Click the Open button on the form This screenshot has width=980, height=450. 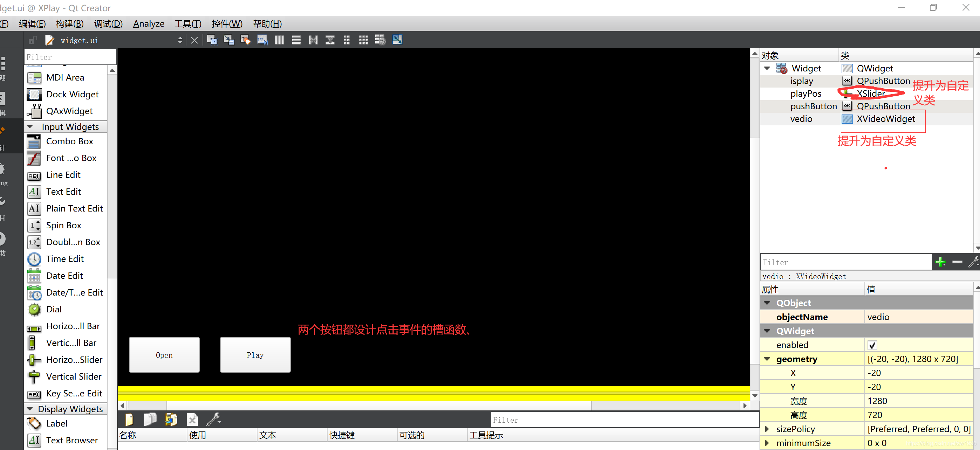coord(164,355)
